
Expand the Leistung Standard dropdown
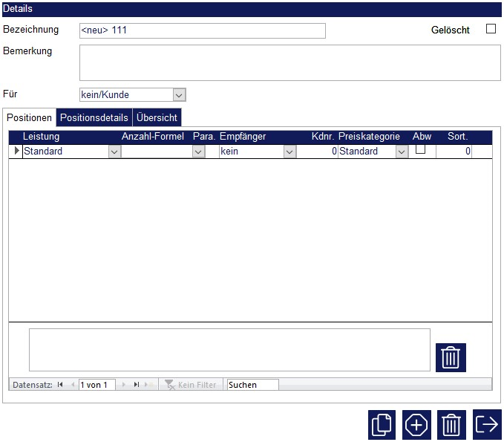click(x=114, y=152)
